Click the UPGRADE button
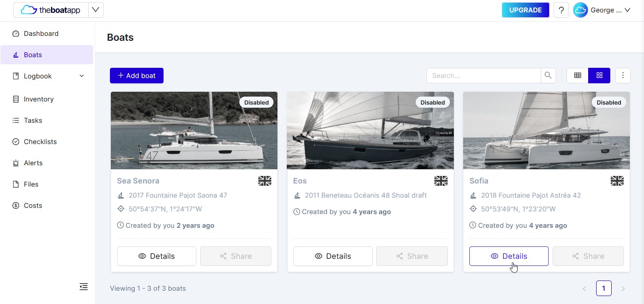Screen dimensions: 644x304 tap(526, 10)
